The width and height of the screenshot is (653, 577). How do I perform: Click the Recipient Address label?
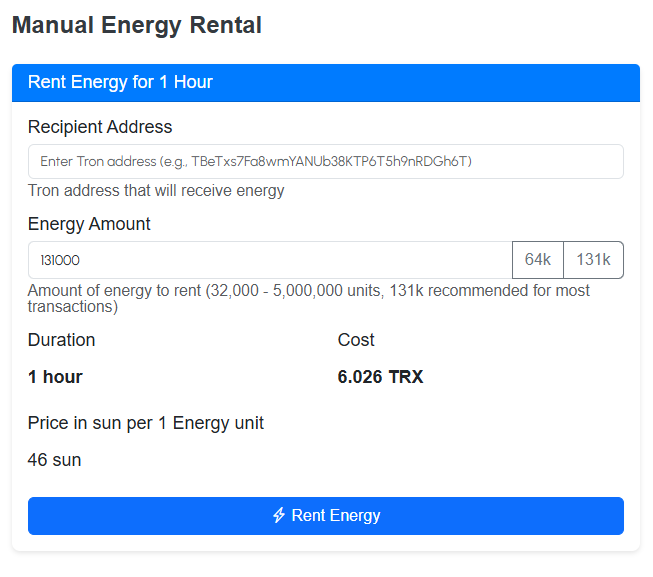pos(100,127)
